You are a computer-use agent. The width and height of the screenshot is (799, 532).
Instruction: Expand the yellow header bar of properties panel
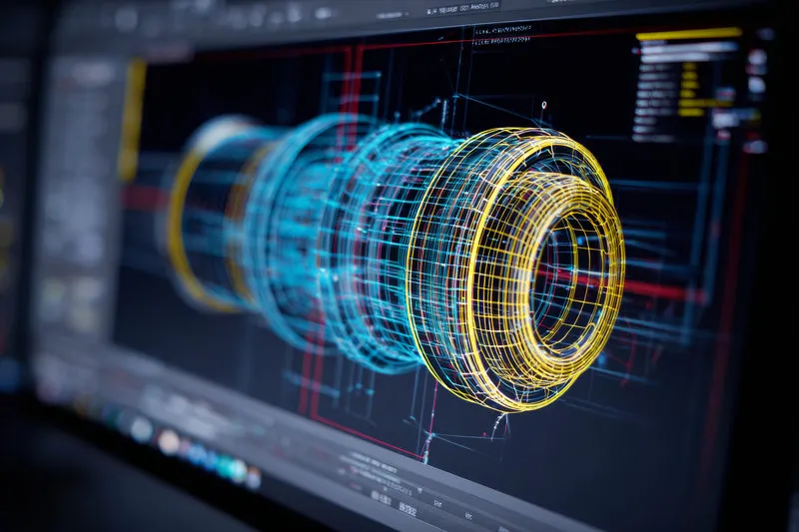coord(688,35)
